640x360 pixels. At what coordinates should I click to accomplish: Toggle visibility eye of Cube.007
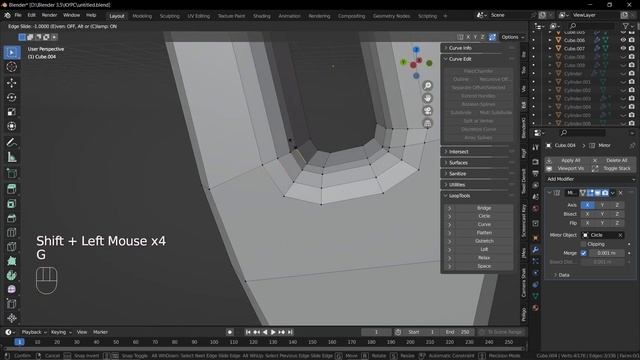point(623,48)
